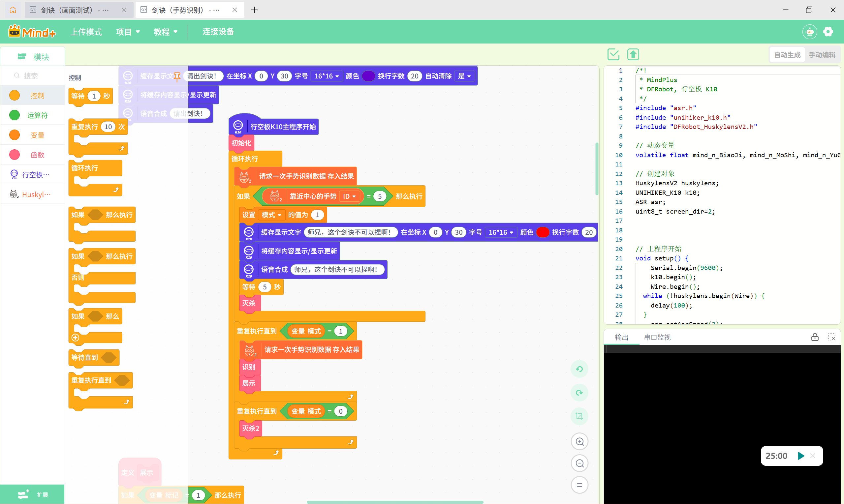This screenshot has width=844, height=504.
Task: Switch code to manual edit mode
Action: pos(822,55)
